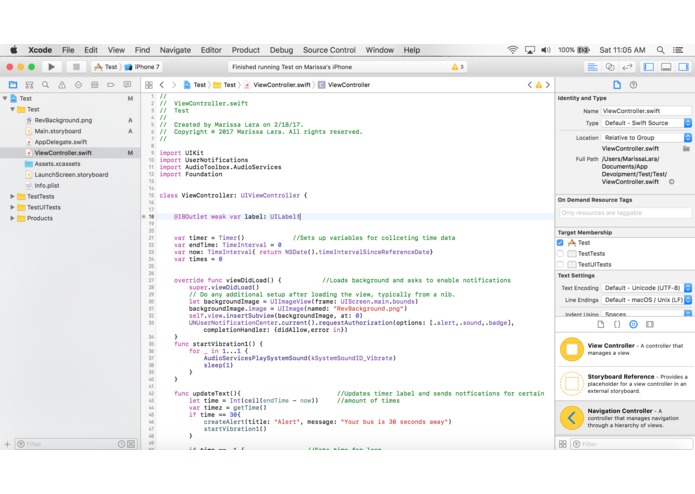Viewport: 695px width, 494px height.
Task: Open the Find navigator search icon
Action: click(x=45, y=85)
